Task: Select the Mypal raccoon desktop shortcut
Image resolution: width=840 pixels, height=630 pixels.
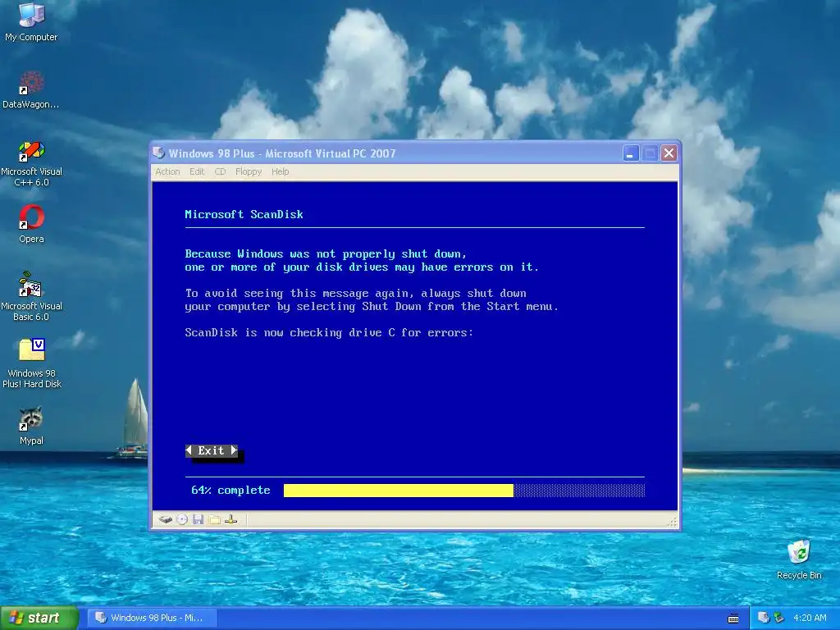Action: point(31,426)
